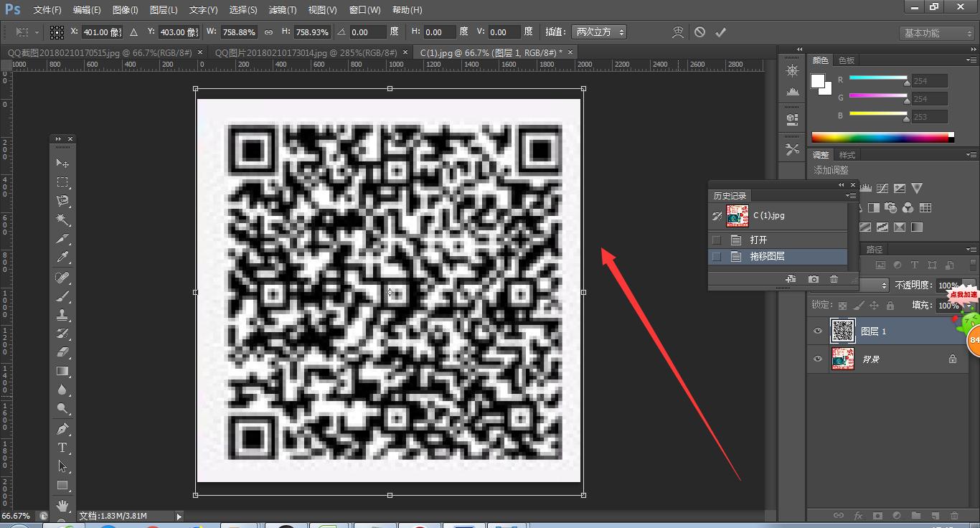
Task: Commit the transform with the checkmark icon
Action: (720, 32)
